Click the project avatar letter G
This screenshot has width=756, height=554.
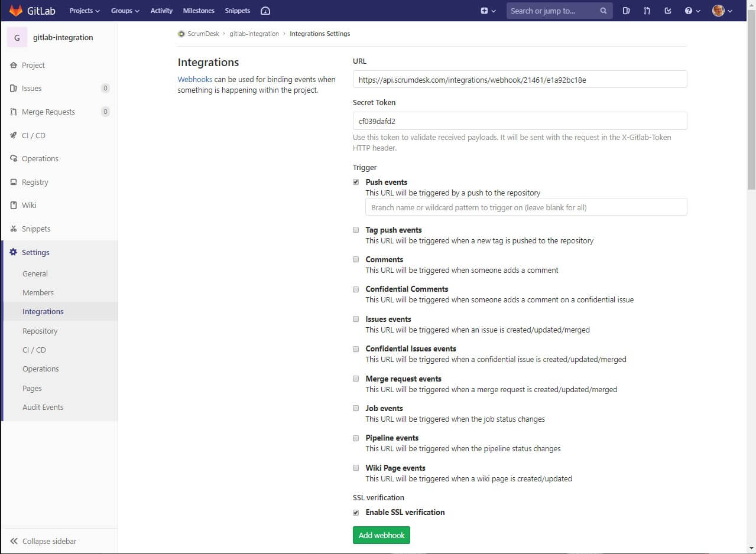(17, 37)
